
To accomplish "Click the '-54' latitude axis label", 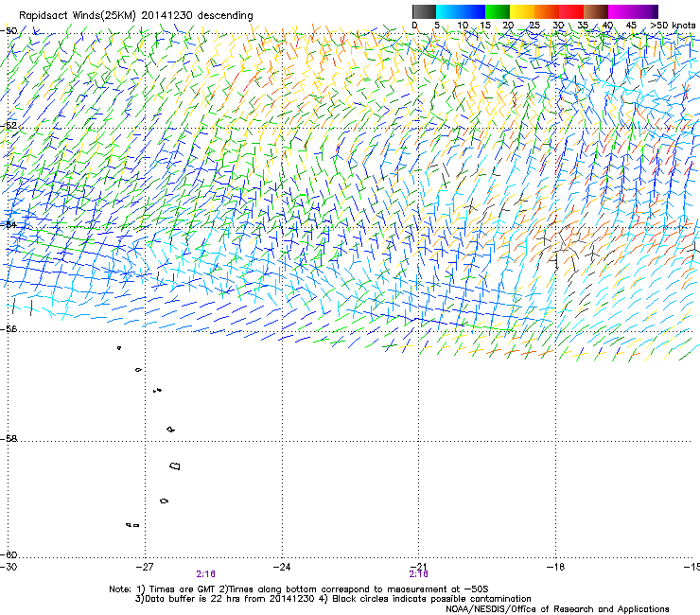I will pos(9,224).
